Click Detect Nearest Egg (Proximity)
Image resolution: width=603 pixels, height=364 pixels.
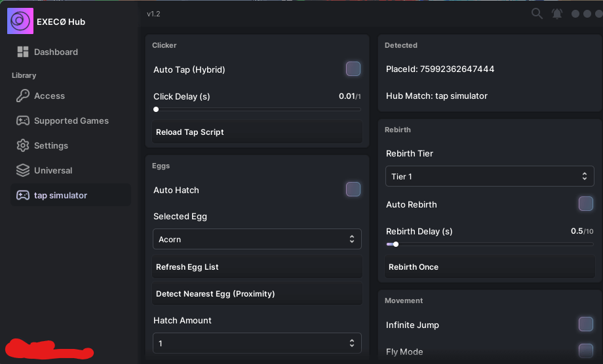click(257, 294)
